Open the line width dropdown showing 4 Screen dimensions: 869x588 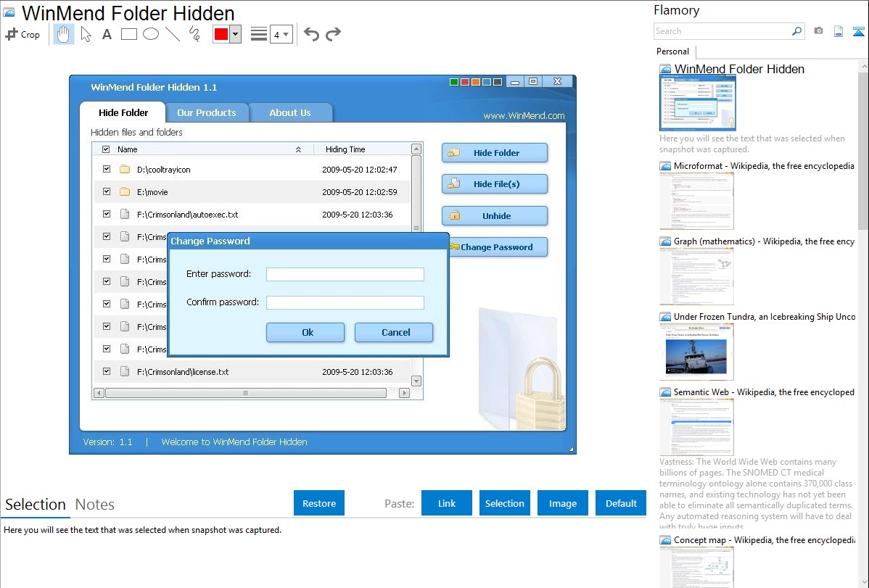point(281,34)
